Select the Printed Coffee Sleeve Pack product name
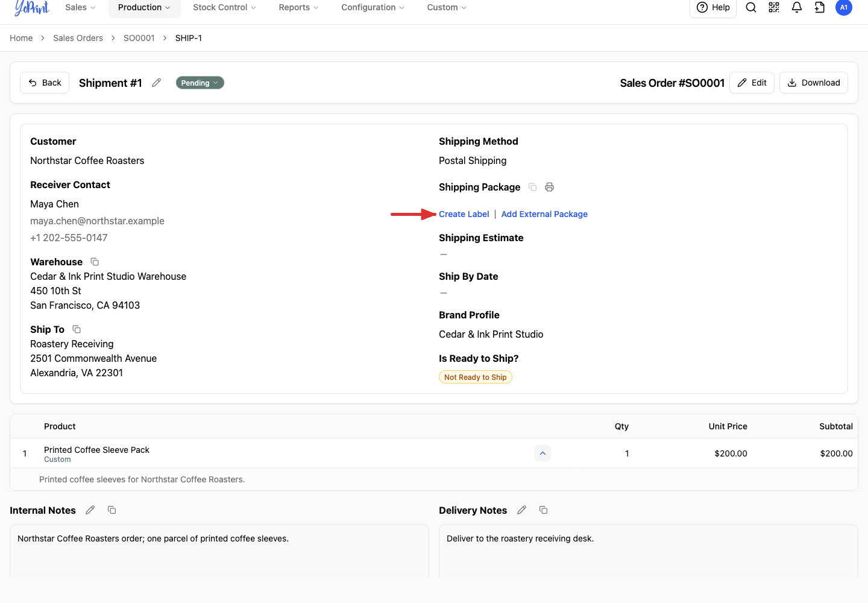 [x=96, y=450]
